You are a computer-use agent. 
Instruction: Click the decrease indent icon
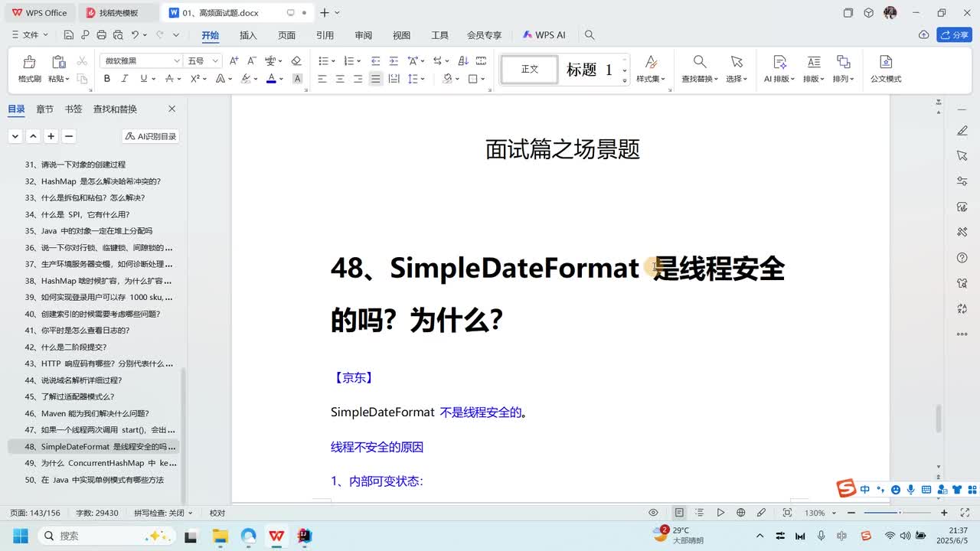click(375, 60)
